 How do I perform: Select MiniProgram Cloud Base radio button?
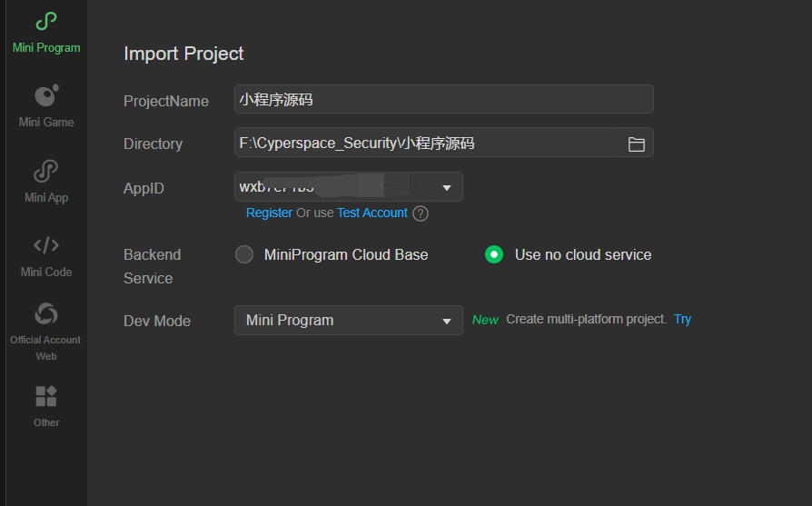pos(244,254)
